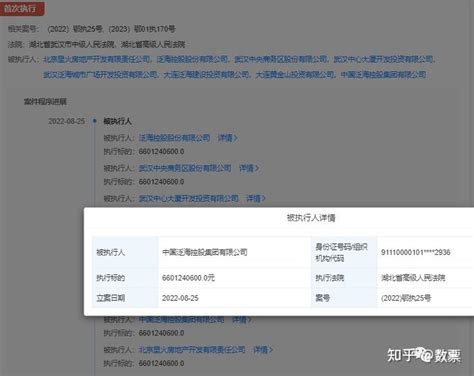The width and height of the screenshot is (474, 376).
Task: Open 北京星火房地产开发有限责任公司 link in header list
Action: 97,59
